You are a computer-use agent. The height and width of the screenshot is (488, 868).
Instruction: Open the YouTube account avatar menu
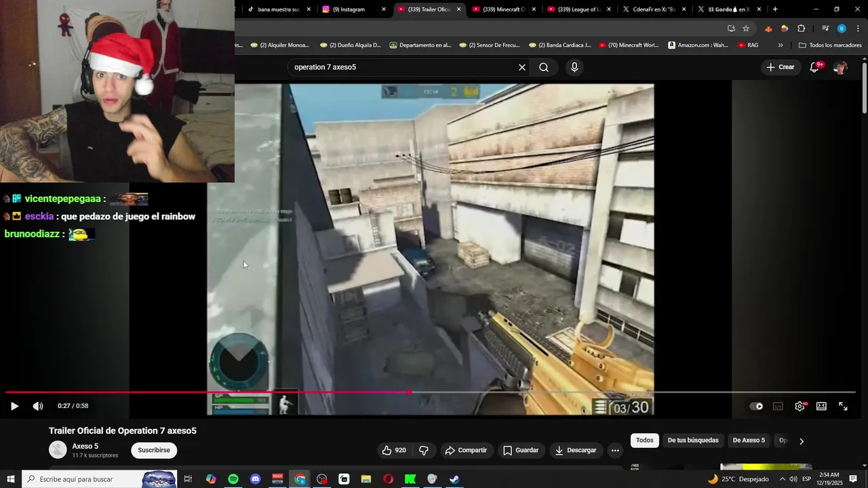[x=840, y=67]
